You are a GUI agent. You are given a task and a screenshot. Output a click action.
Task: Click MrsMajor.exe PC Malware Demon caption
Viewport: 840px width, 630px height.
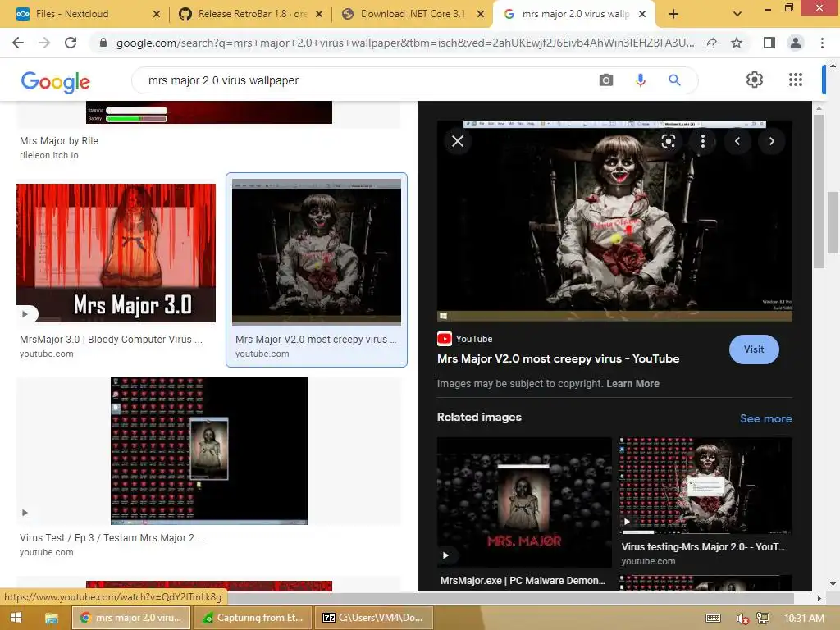(523, 580)
